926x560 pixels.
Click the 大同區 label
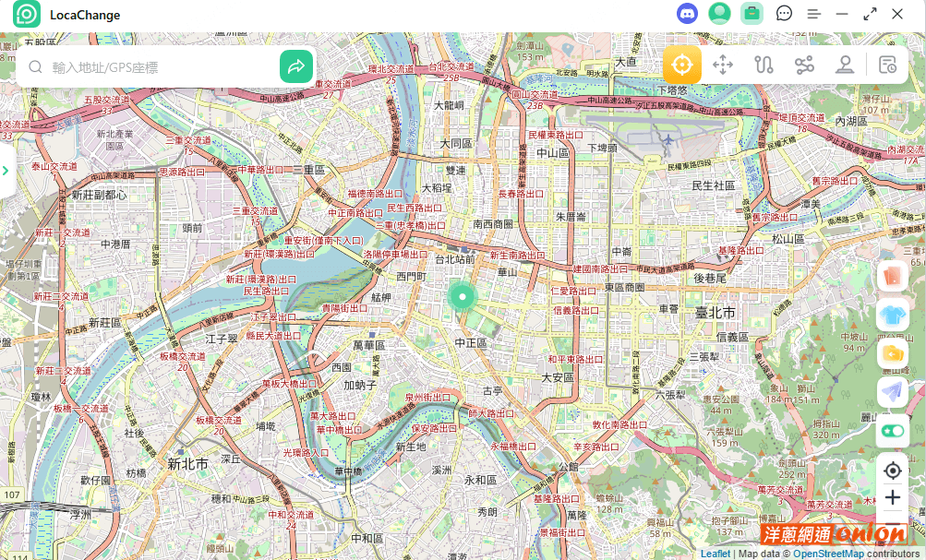coord(456,143)
